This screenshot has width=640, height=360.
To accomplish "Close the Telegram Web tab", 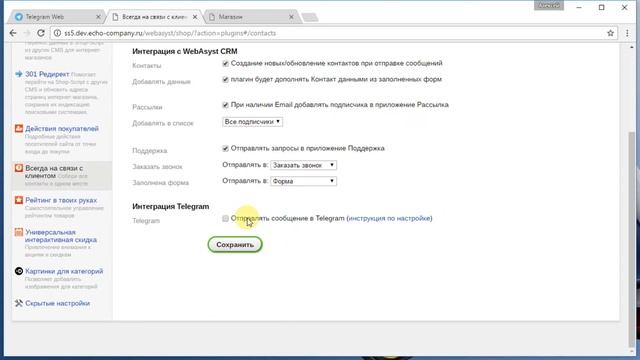I will 98,17.
